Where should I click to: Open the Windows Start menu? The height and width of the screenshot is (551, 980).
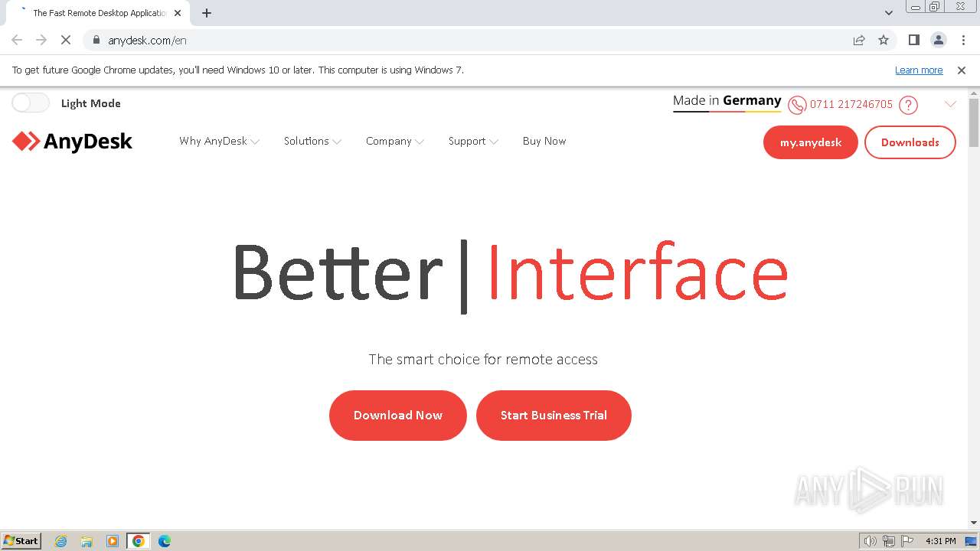click(x=21, y=541)
